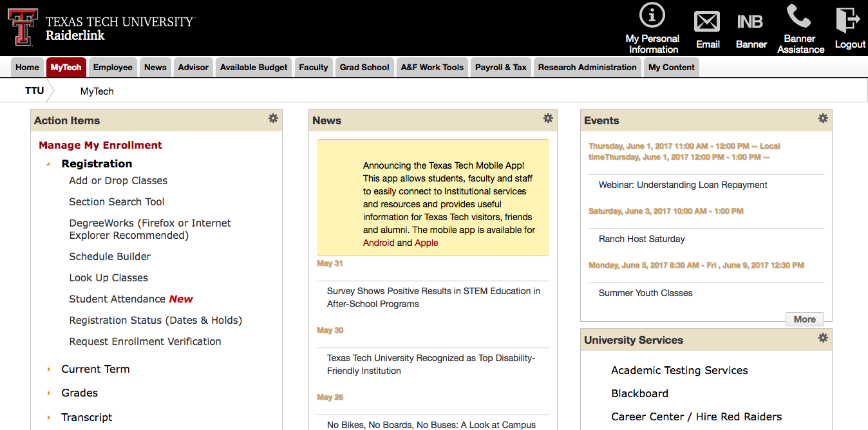Screen dimensions: 868x430
Task: Open Webinar: Understanding Loan Repayment event
Action: (x=683, y=185)
